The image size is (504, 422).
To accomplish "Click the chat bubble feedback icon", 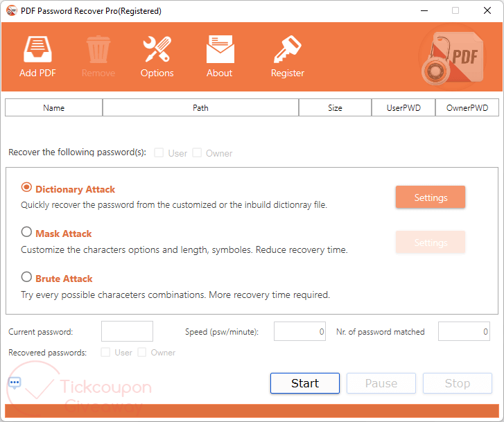I will tap(15, 383).
